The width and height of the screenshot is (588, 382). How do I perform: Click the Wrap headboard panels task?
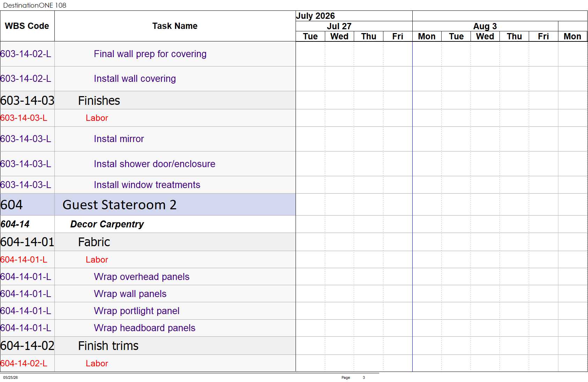click(x=145, y=328)
